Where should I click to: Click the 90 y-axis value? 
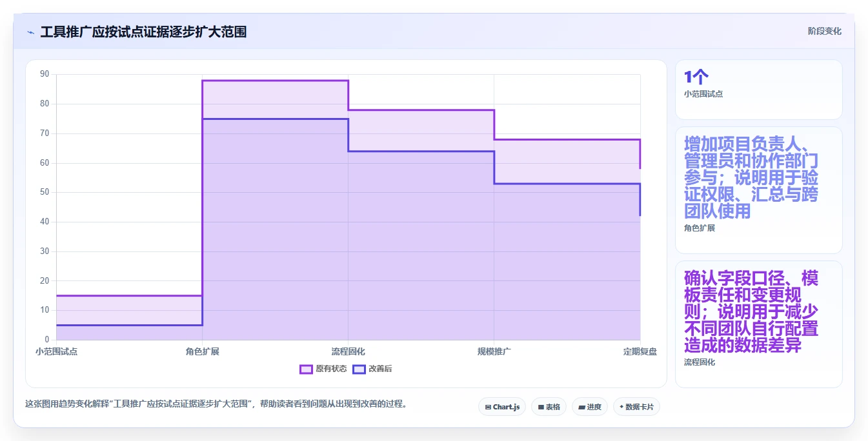click(x=45, y=74)
